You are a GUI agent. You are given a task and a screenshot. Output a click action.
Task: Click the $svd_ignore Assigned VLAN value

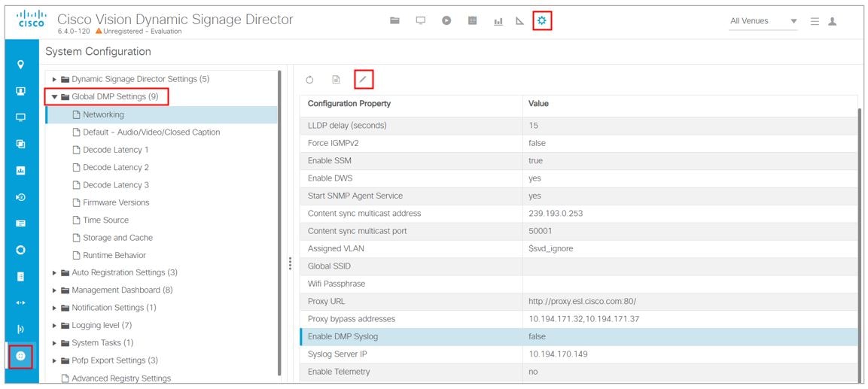[x=551, y=249]
